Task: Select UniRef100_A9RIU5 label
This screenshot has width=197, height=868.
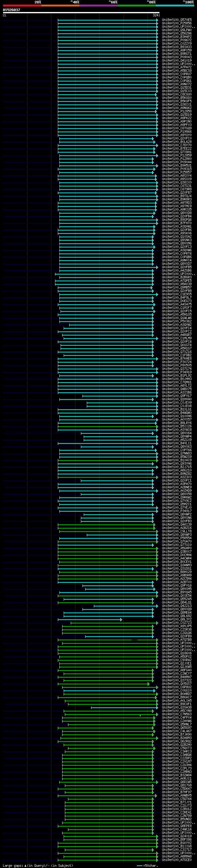Action: coord(177,210)
